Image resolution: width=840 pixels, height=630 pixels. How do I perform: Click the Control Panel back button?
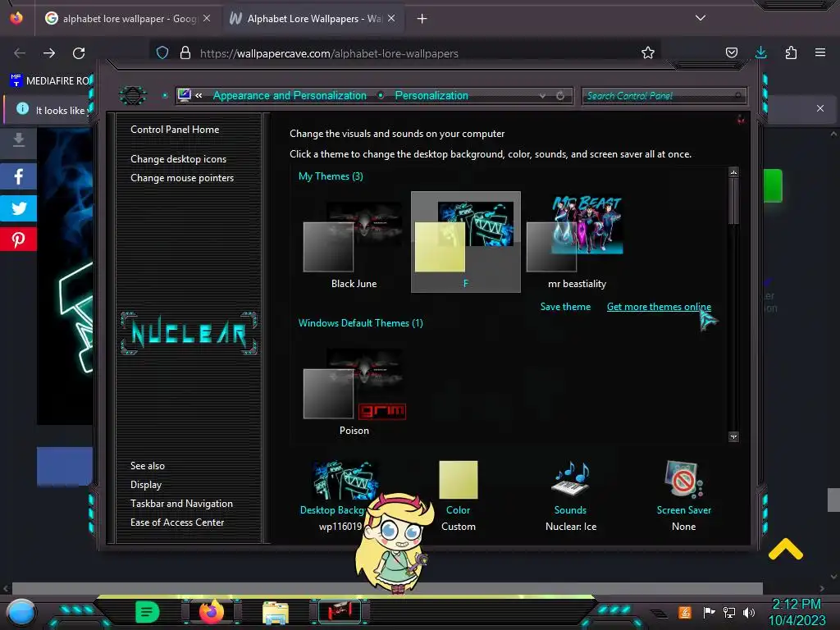click(132, 95)
